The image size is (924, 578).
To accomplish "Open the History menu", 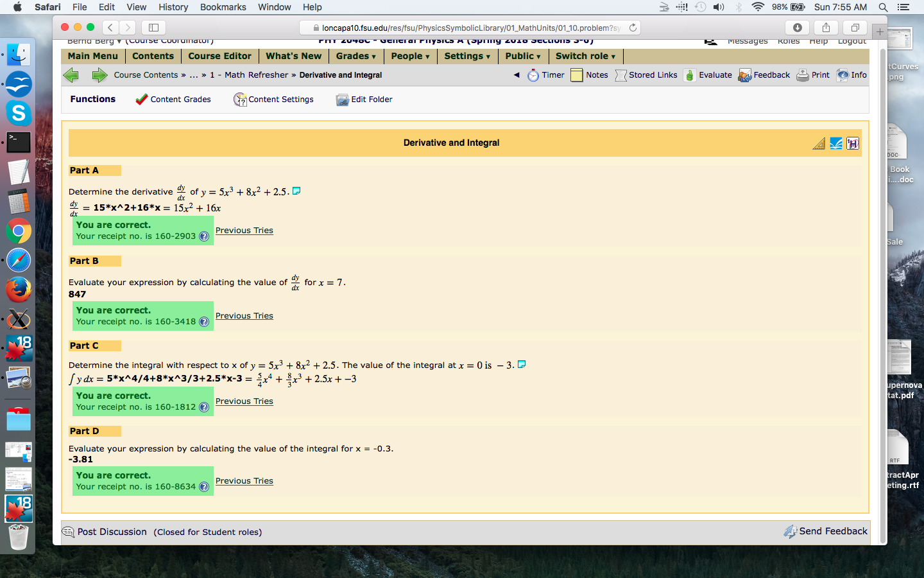I will coord(173,7).
